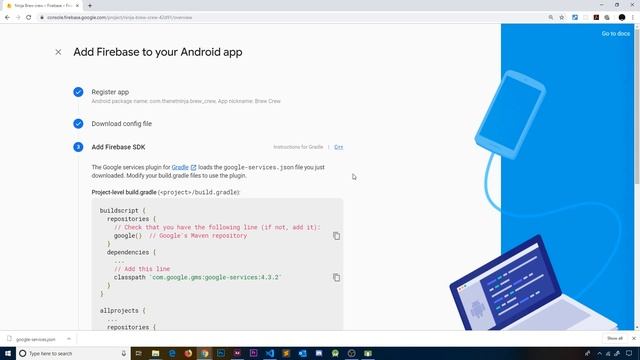Switch instructions using the link beside Gradle
This screenshot has width=640, height=360.
[338, 147]
